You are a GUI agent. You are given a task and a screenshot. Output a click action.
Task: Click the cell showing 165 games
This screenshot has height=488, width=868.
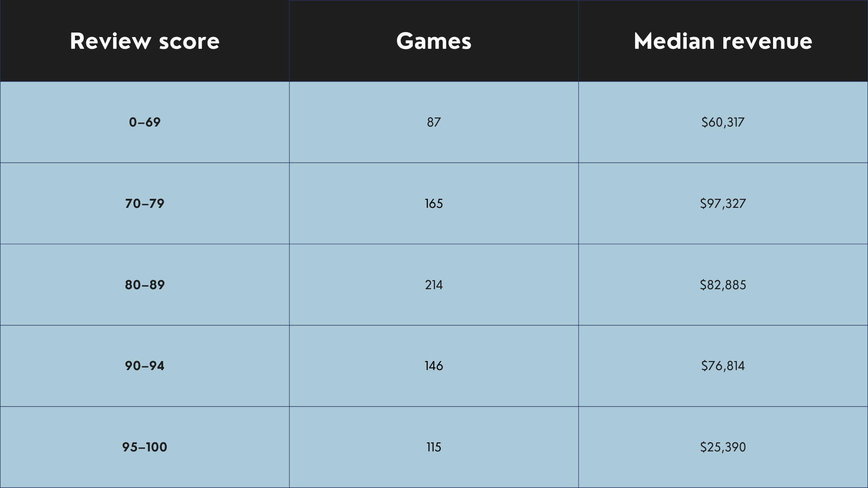(x=434, y=203)
